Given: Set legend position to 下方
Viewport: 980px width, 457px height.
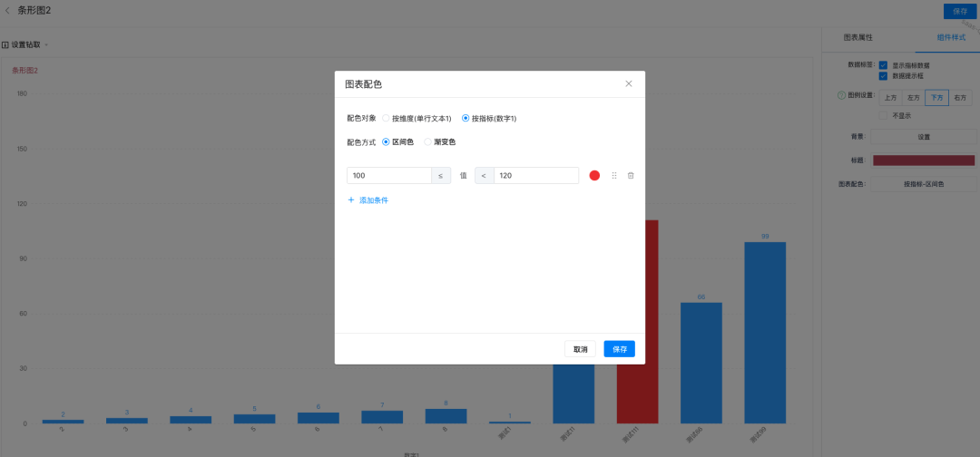Looking at the screenshot, I should [936, 98].
